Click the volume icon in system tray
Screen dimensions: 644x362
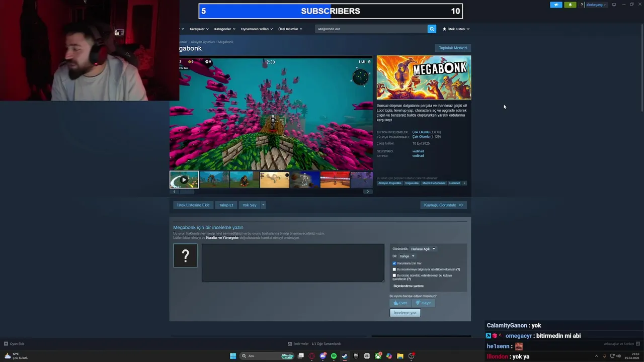point(618,356)
